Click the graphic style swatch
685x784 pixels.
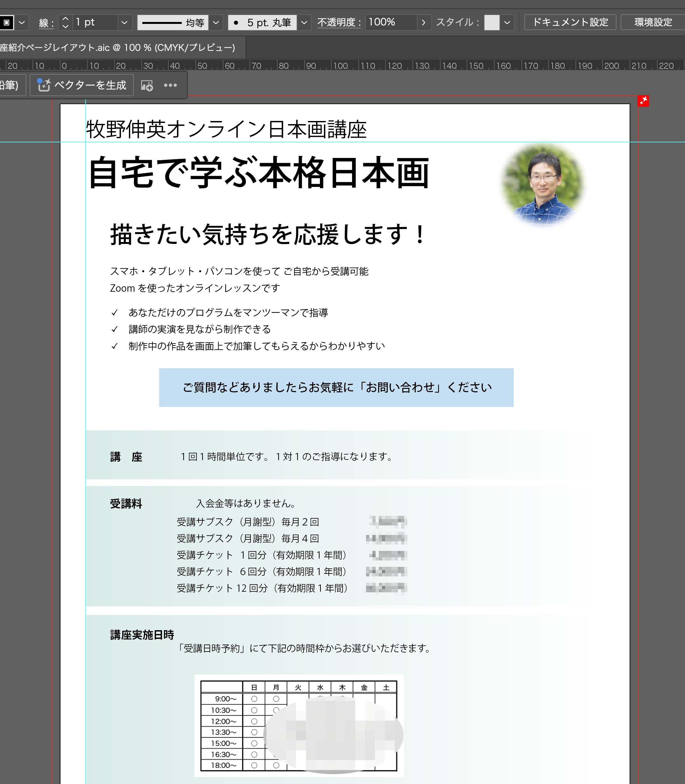[491, 23]
